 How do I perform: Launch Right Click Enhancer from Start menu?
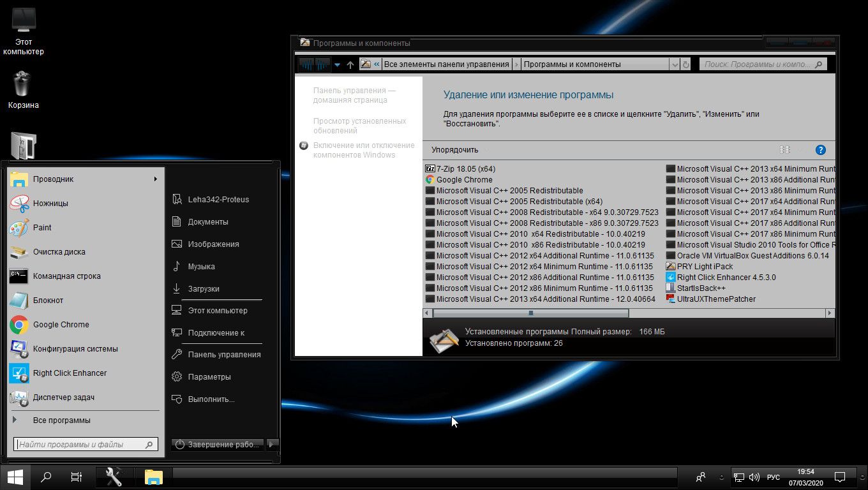pyautogui.click(x=86, y=373)
